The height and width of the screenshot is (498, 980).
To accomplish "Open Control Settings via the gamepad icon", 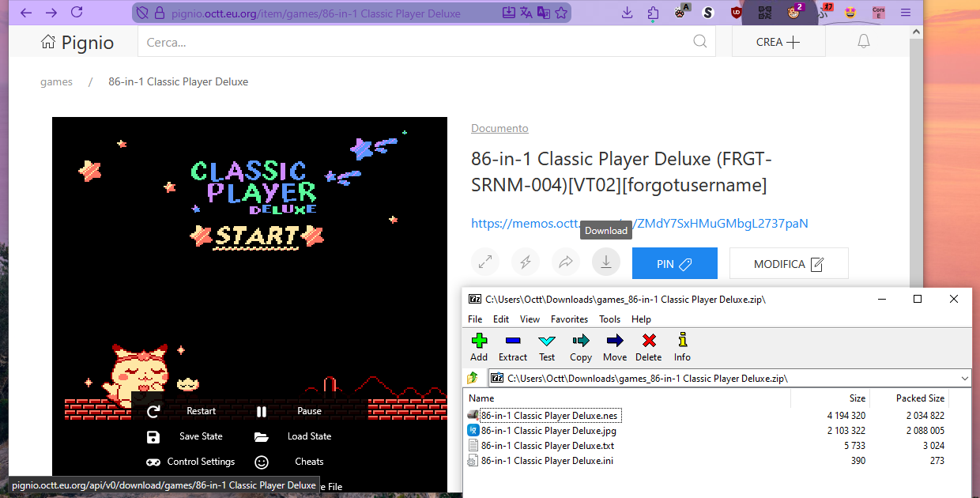I will pyautogui.click(x=153, y=462).
